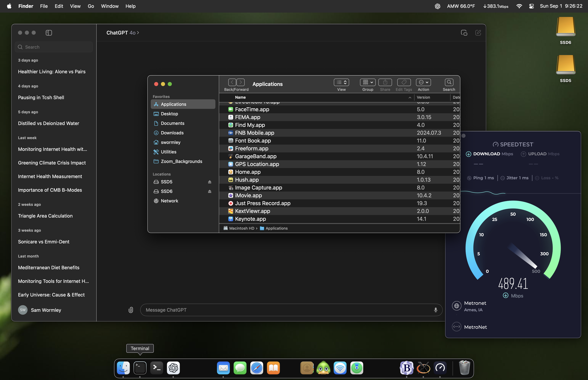The image size is (588, 380).
Task: Open the Finder Action dropdown
Action: pos(423,82)
